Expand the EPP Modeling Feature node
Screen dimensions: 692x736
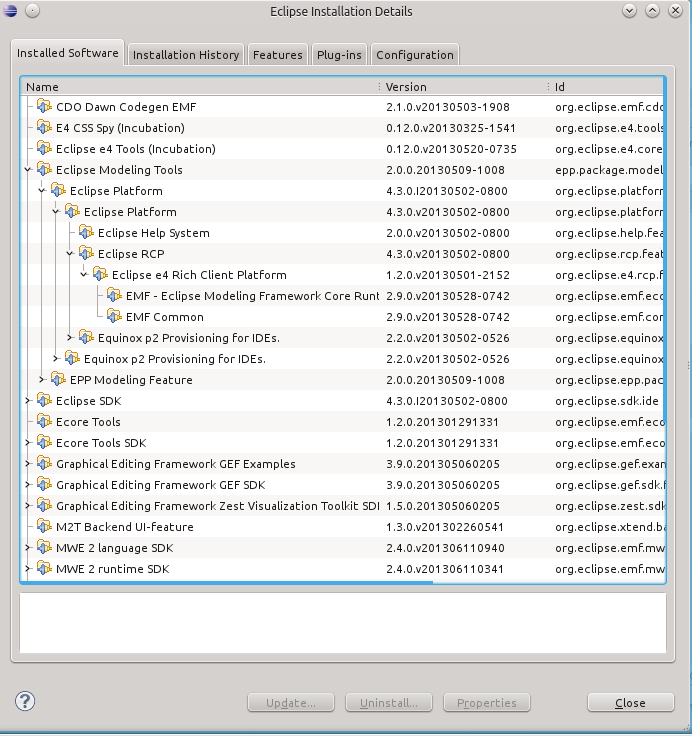42,379
